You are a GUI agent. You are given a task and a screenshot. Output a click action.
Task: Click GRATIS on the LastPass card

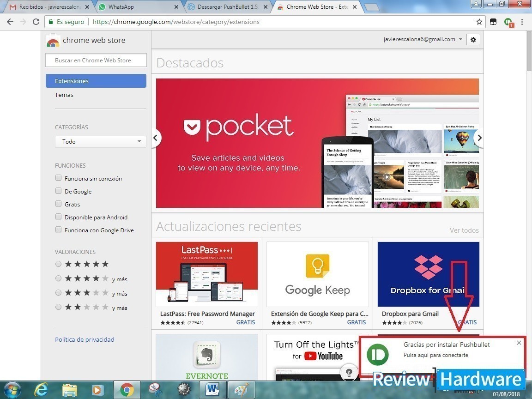(x=246, y=322)
